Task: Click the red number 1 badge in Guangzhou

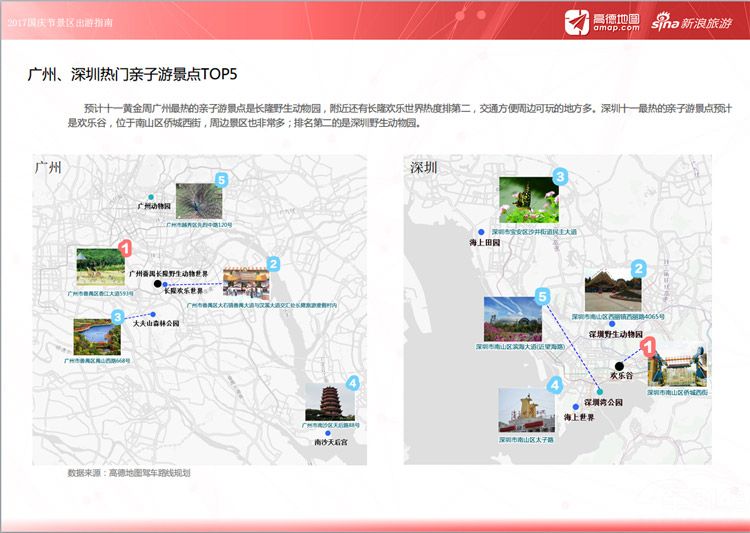Action: [x=125, y=248]
